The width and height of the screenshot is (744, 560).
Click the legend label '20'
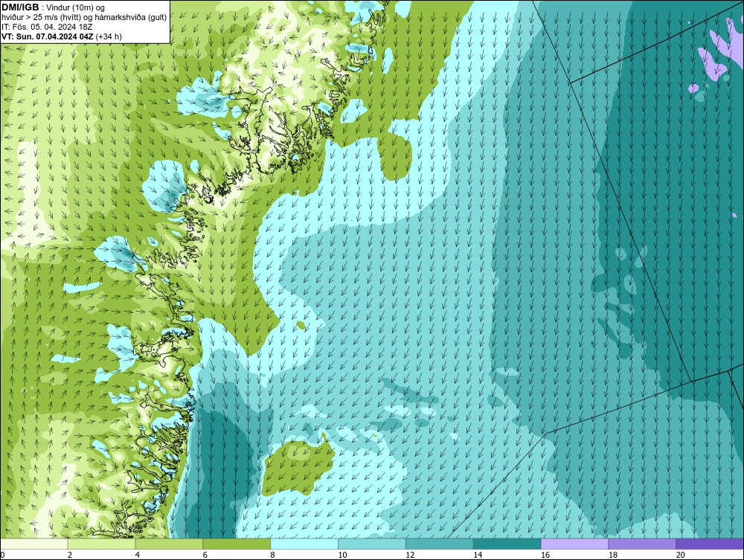coord(681,555)
